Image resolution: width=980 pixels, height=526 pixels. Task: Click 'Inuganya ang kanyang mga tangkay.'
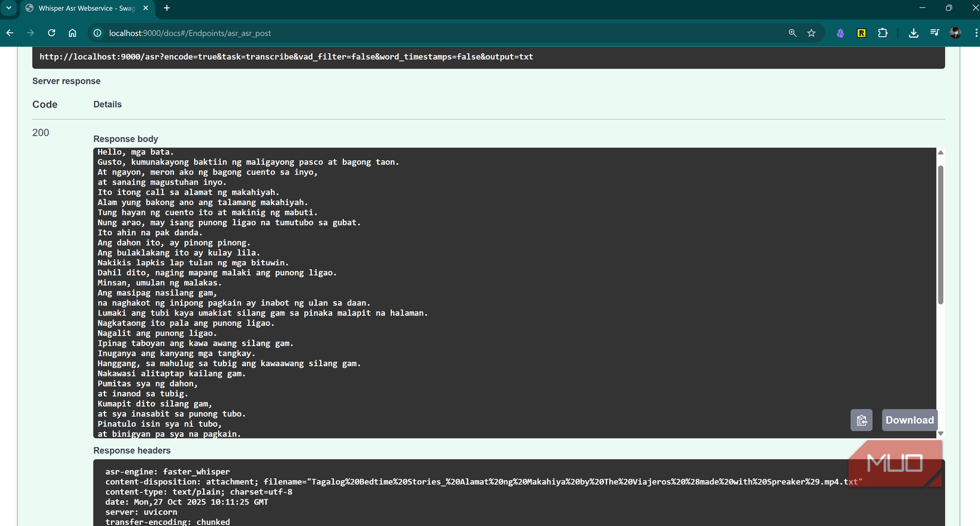(x=176, y=354)
